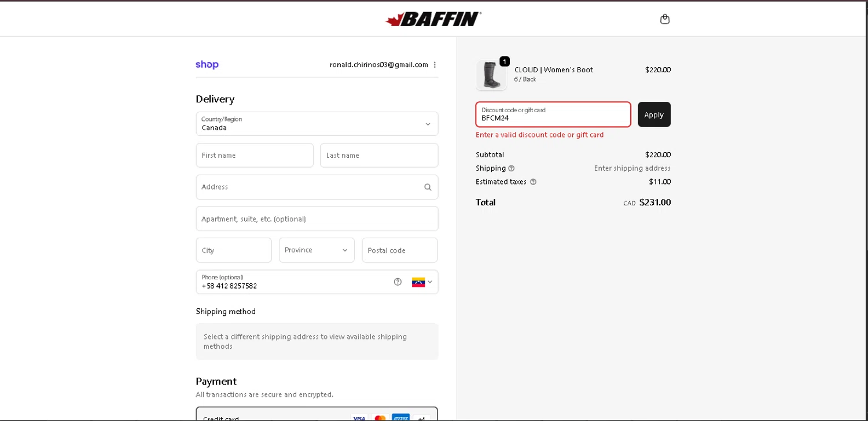Open the Venezuela flag phone country selector
Image resolution: width=868 pixels, height=421 pixels.
(x=422, y=282)
